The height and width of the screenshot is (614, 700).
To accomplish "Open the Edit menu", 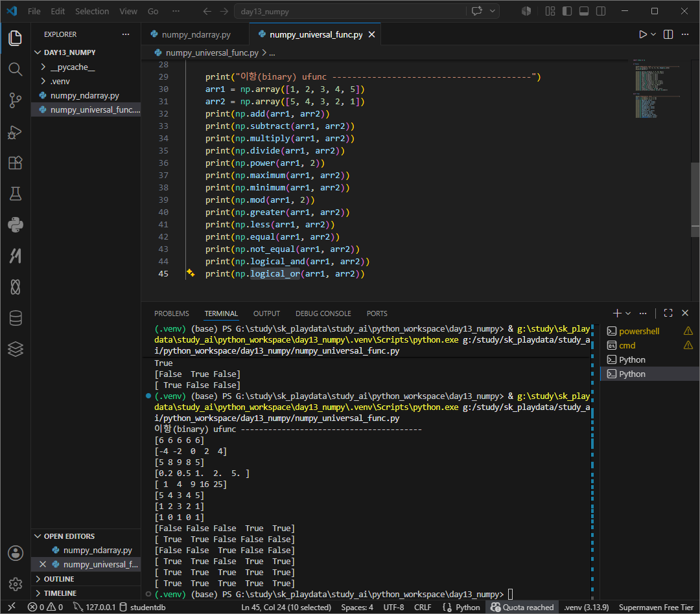I will pos(58,11).
